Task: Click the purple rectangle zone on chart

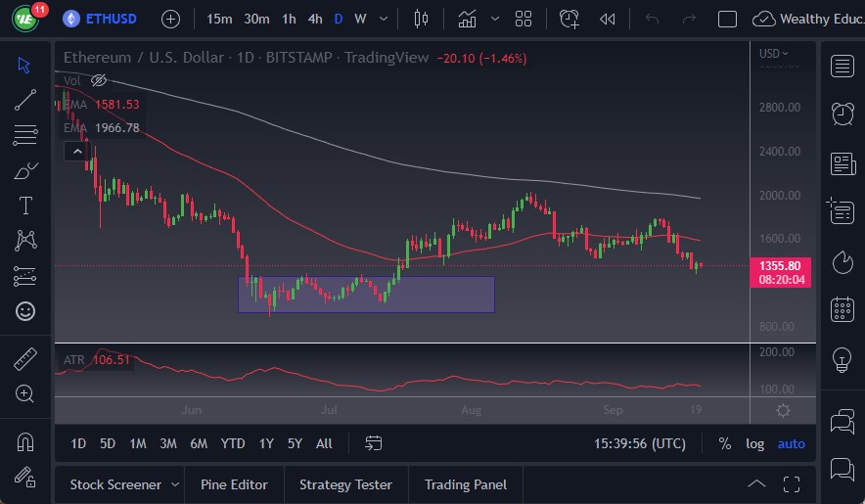Action: pos(366,295)
